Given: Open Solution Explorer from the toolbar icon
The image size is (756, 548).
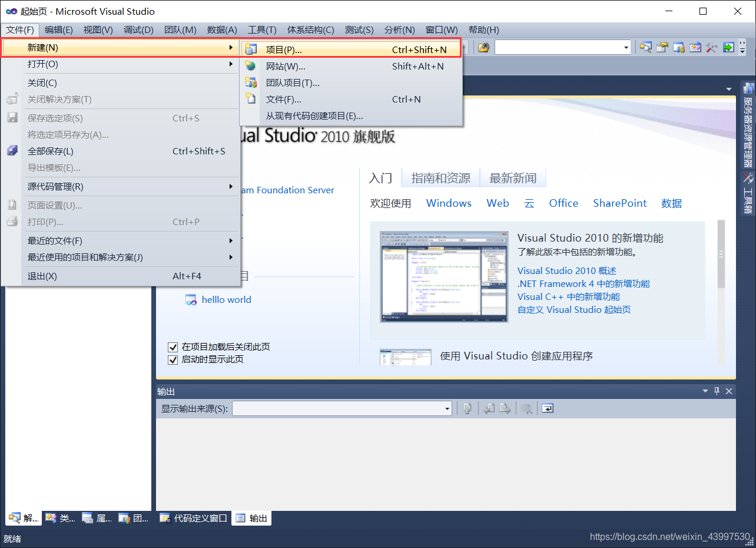Looking at the screenshot, I should coord(646,48).
